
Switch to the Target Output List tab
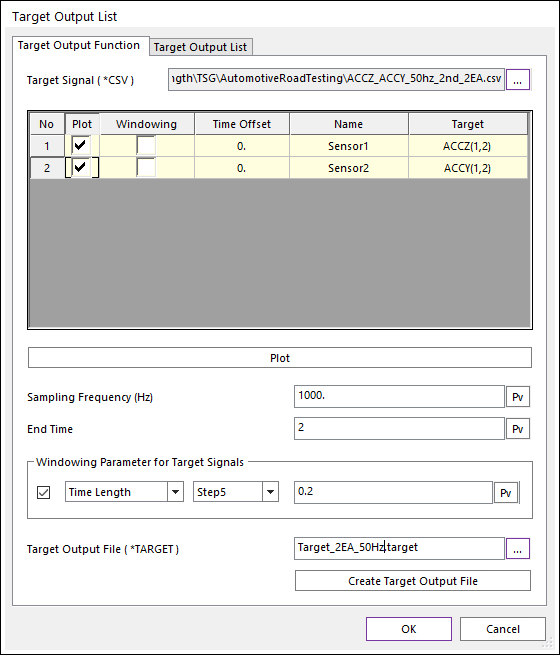click(201, 47)
